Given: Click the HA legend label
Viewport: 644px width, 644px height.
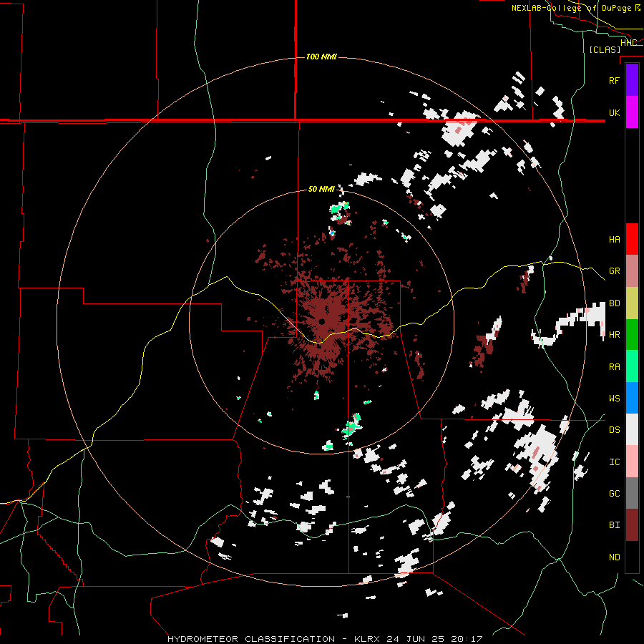Looking at the screenshot, I should coord(614,239).
